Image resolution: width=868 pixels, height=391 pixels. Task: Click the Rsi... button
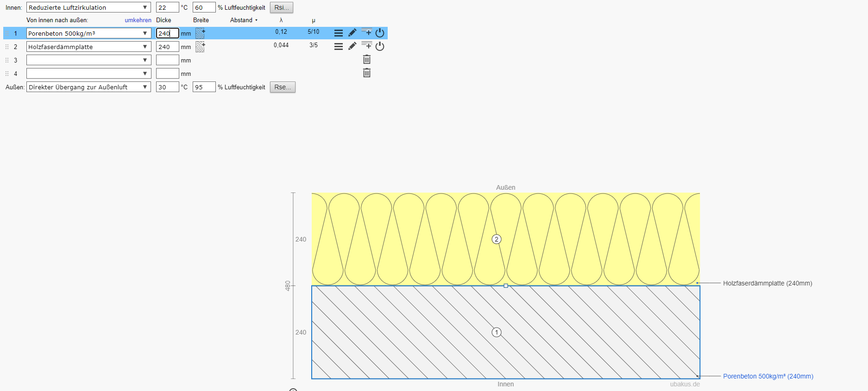pyautogui.click(x=281, y=7)
